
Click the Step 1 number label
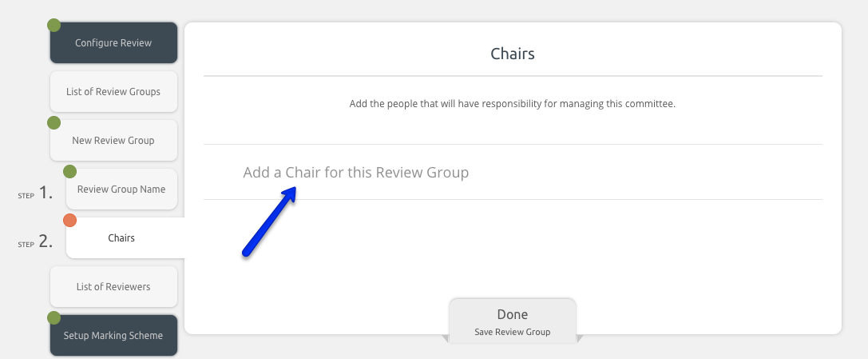pyautogui.click(x=35, y=193)
